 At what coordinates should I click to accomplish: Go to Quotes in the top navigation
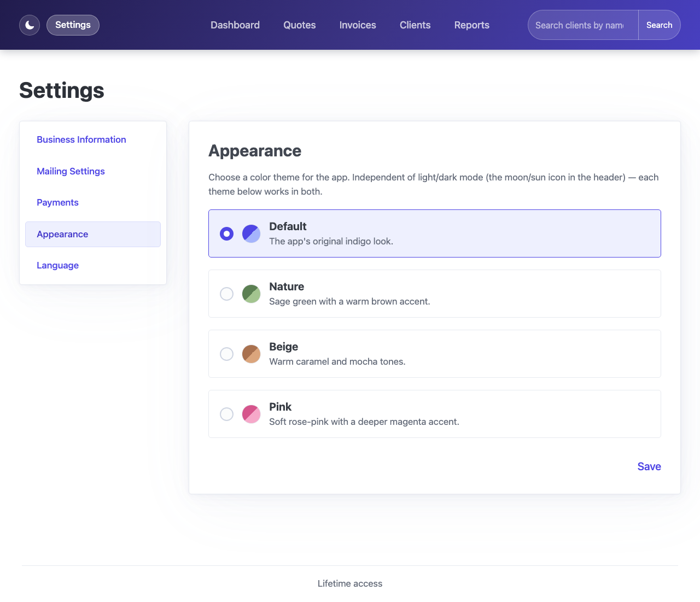click(x=300, y=25)
